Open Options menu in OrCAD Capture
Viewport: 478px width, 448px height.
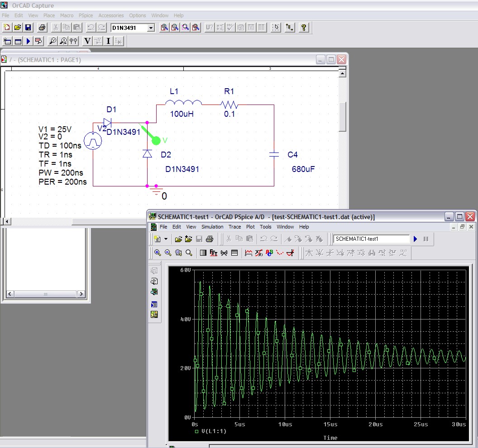pyautogui.click(x=138, y=15)
